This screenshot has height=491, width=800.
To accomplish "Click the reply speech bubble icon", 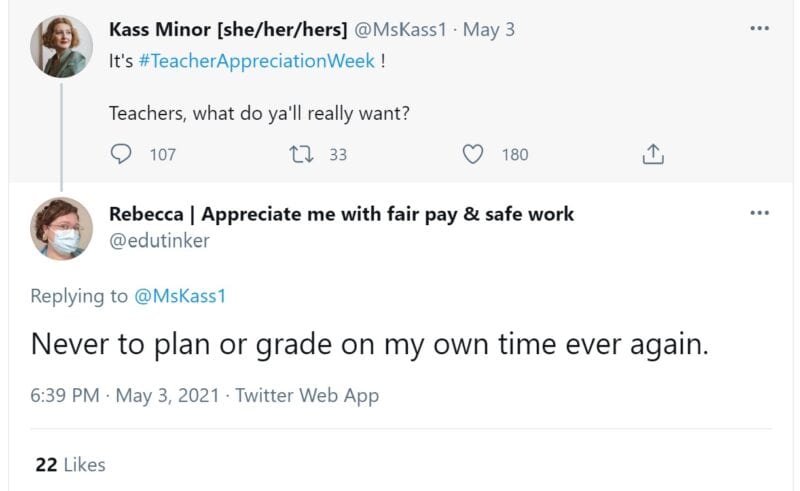I will pyautogui.click(x=121, y=155).
